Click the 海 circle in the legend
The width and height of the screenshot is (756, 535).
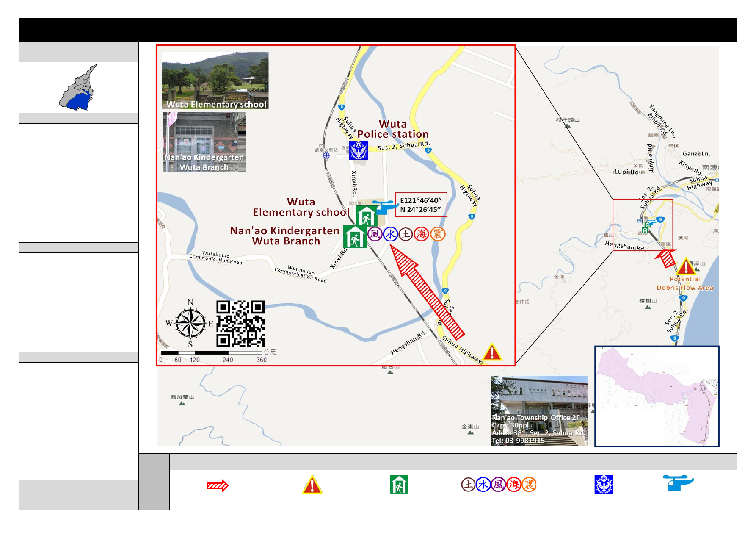point(513,484)
